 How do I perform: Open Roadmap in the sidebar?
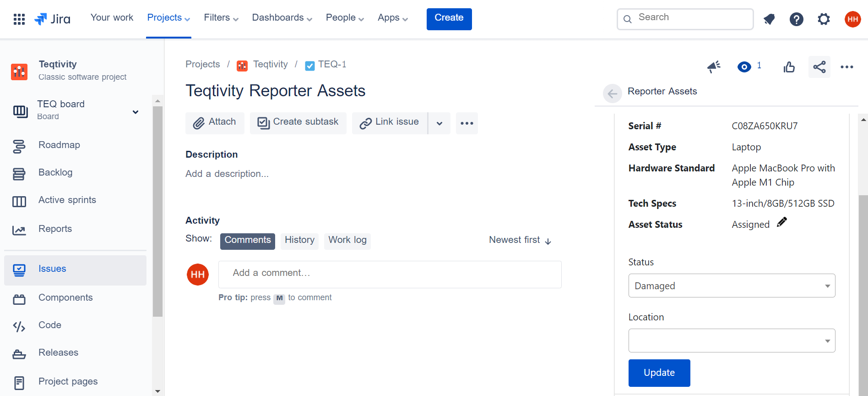pos(76,146)
